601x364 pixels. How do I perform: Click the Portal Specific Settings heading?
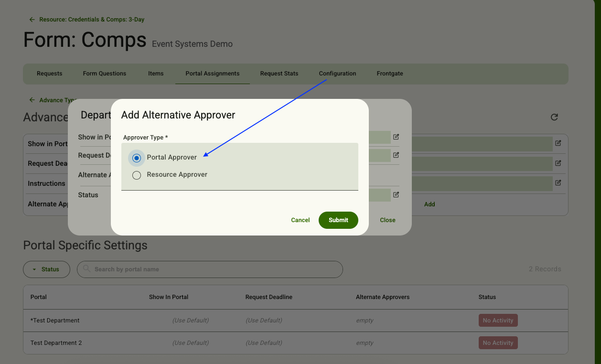pos(86,246)
